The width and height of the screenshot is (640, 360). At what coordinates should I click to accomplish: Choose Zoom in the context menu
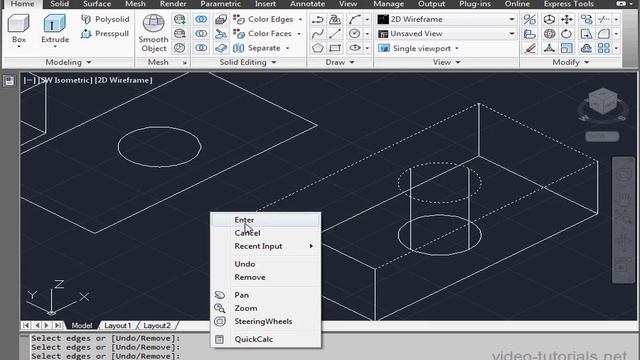(266, 308)
